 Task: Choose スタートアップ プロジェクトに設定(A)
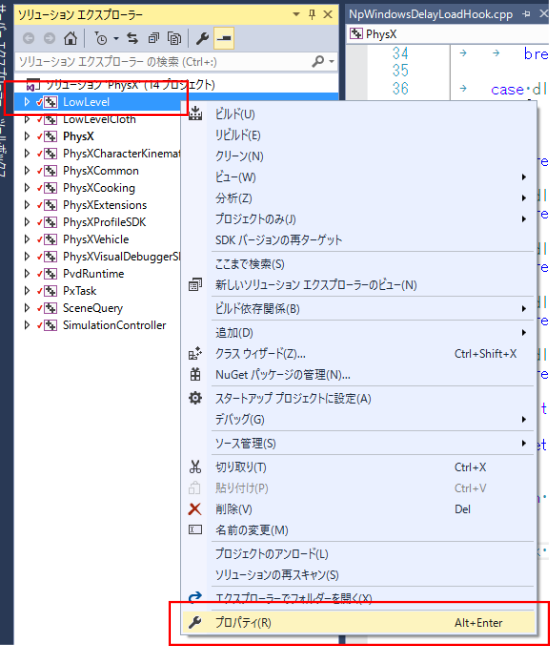pos(359,398)
